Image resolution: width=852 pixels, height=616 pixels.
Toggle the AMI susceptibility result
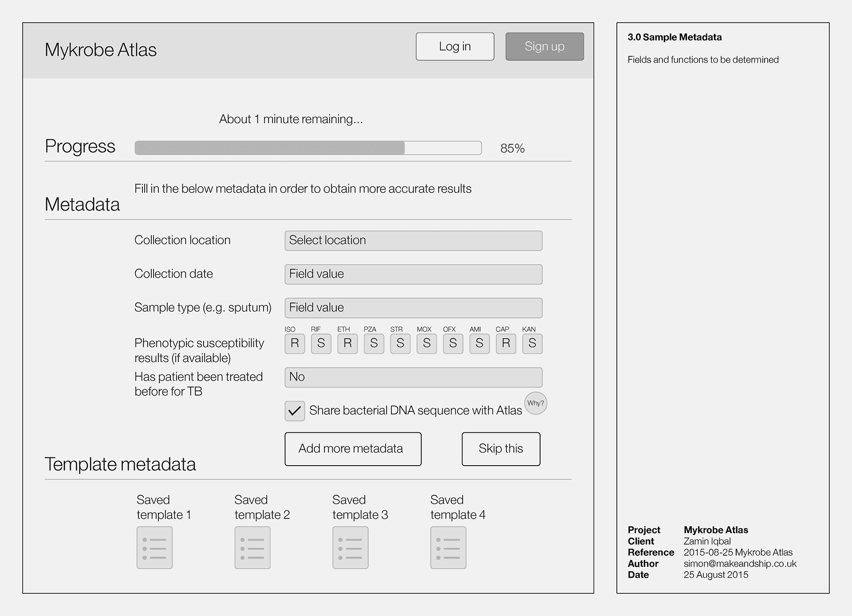tap(480, 343)
